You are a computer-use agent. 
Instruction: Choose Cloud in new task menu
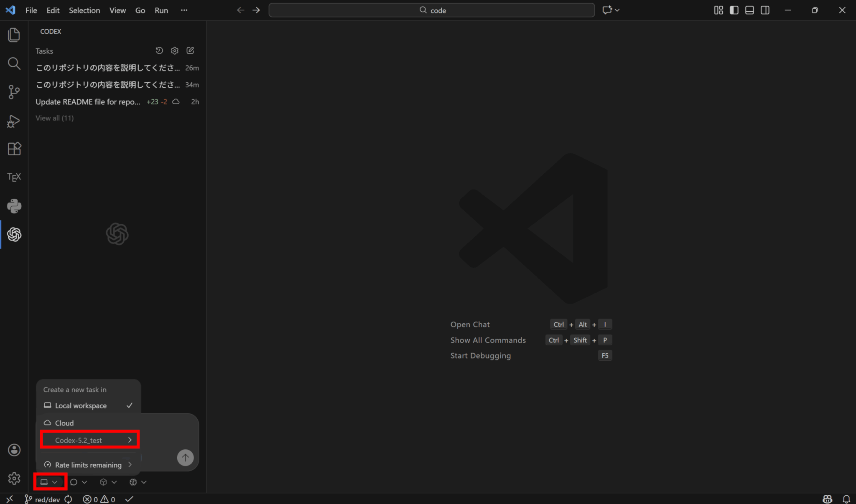pos(64,423)
